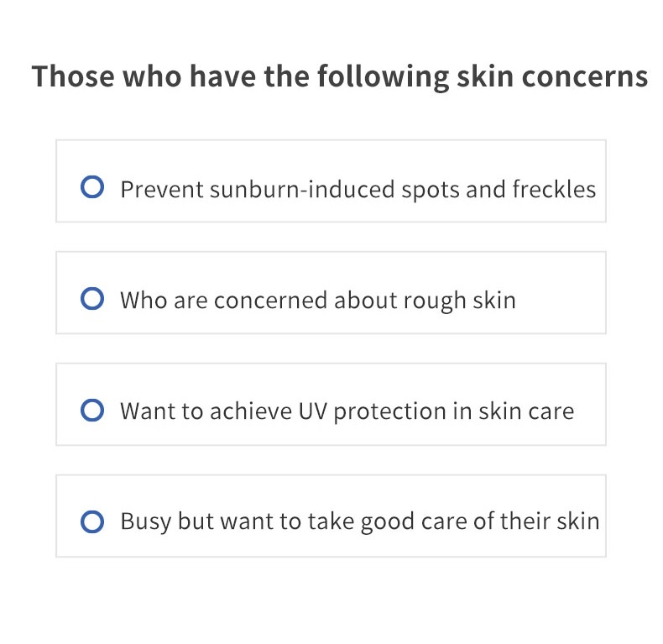663x644 pixels.
Task: Click the word 'Busy' in the last card
Action: [x=145, y=521]
